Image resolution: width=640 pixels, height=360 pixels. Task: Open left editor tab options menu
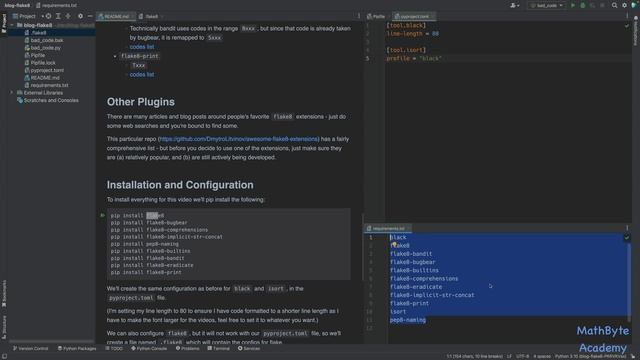coord(359,16)
